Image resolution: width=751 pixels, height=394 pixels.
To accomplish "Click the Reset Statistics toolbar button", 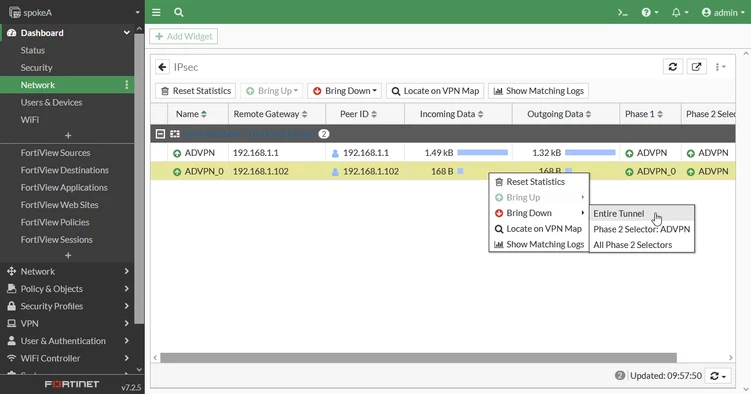I will click(195, 91).
